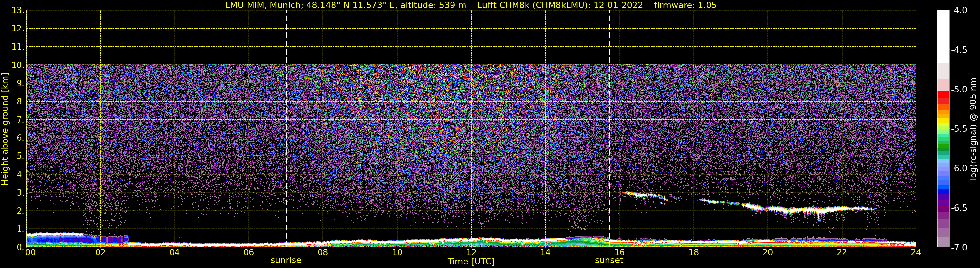Click the height axis tick '10.'
This screenshot has width=980, height=268.
[x=18, y=65]
